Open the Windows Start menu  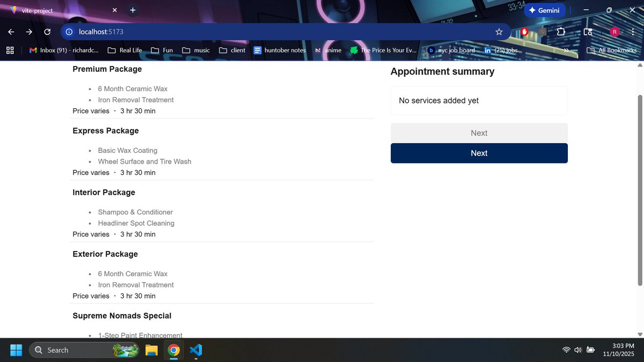(x=16, y=350)
